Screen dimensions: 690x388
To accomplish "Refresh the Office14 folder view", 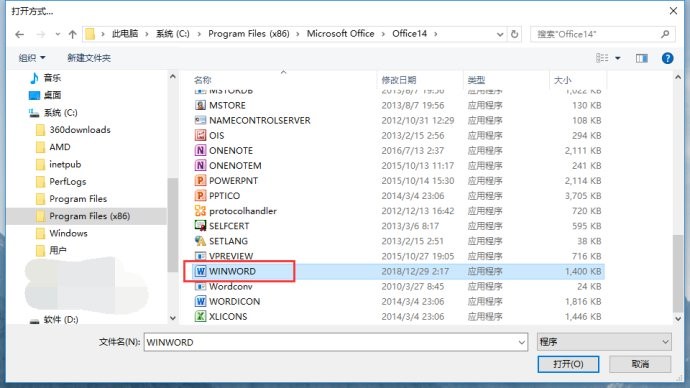I will pyautogui.click(x=514, y=34).
